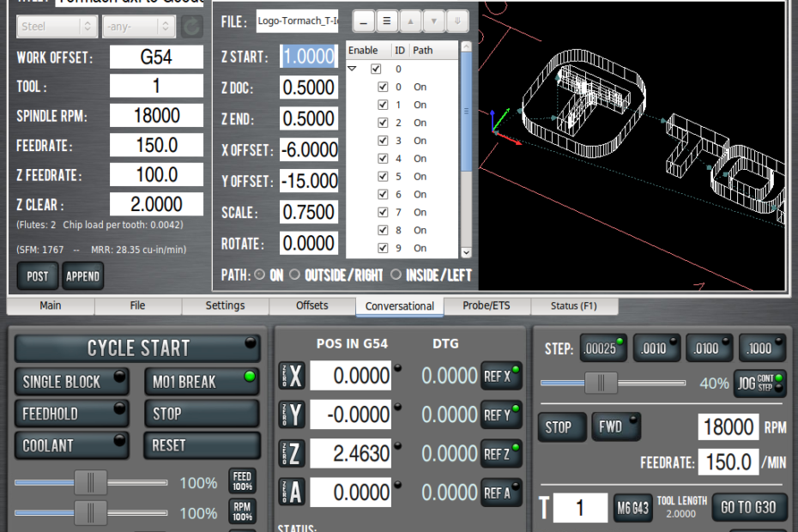
Task: Click the three-lines list icon next to FILE
Action: [x=387, y=21]
